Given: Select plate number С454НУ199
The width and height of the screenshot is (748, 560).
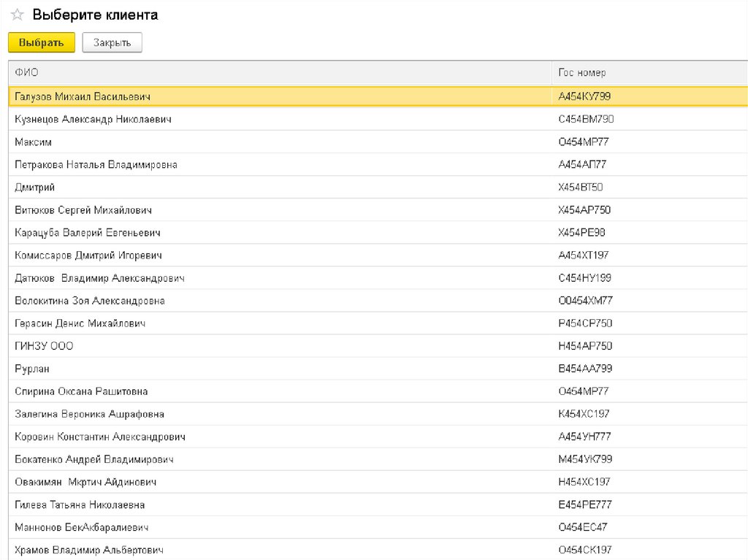Looking at the screenshot, I should pos(584,278).
